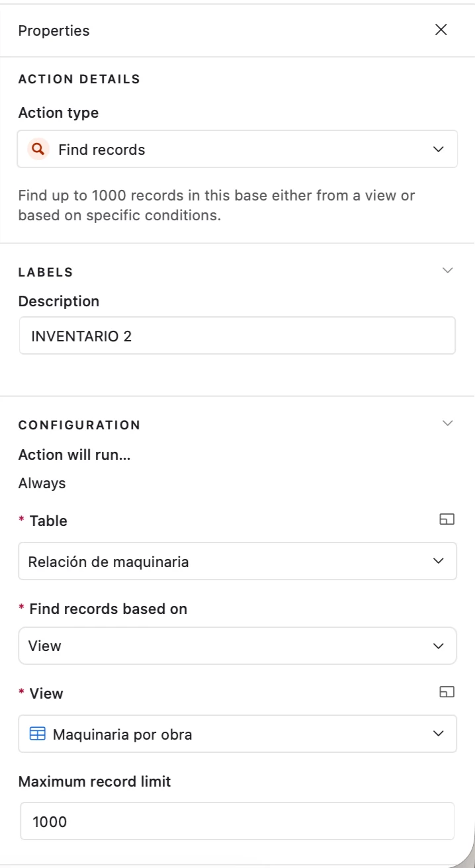The height and width of the screenshot is (868, 475).
Task: Open Find records based on dropdown
Action: click(x=237, y=645)
